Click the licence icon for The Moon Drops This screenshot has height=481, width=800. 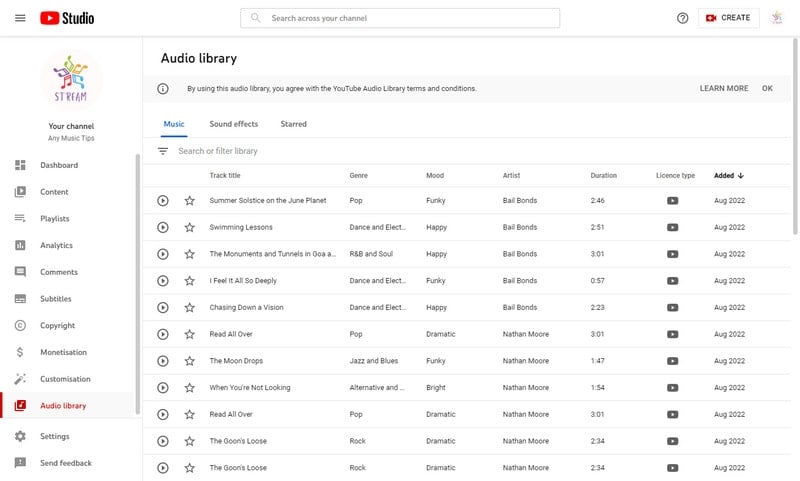pos(672,361)
